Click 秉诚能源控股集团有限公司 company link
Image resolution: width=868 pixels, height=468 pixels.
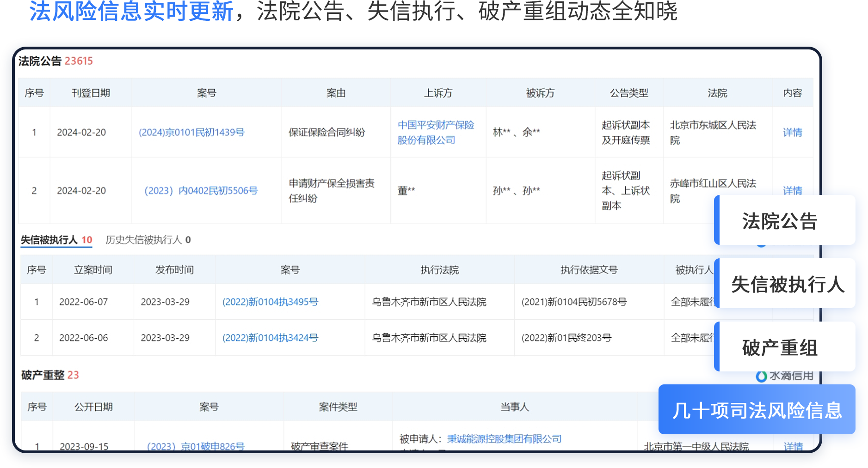click(x=504, y=439)
